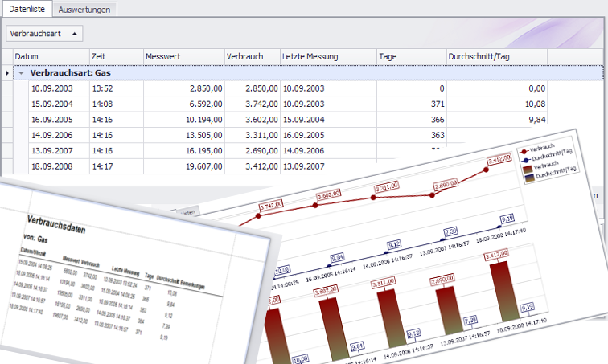Sort by the Zeit column header
This screenshot has width=608, height=364.
[117, 56]
